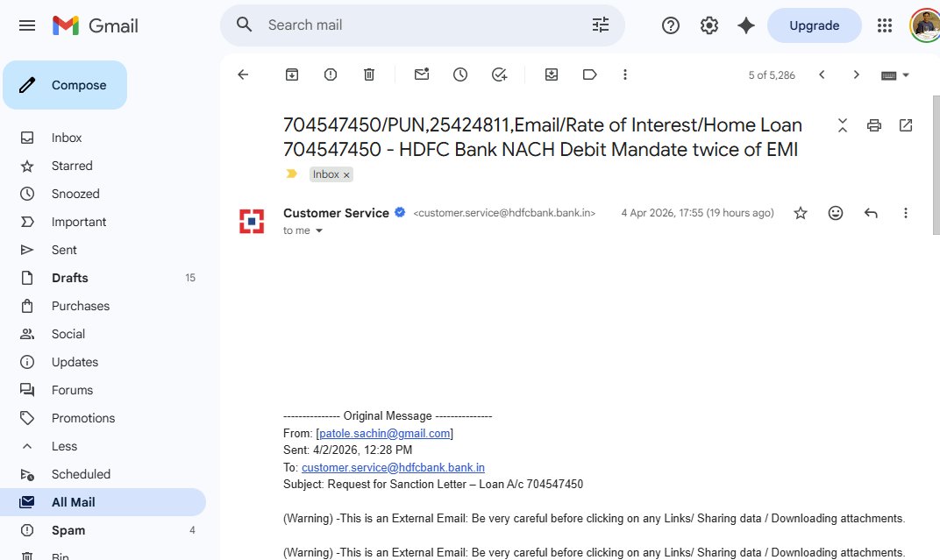The height and width of the screenshot is (560, 940).
Task: Go to the newer conversation arrow
Action: [822, 74]
